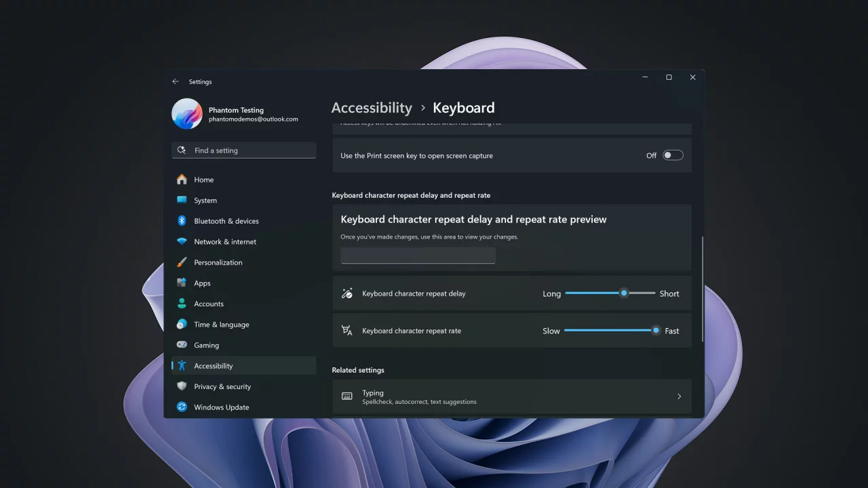This screenshot has width=868, height=488.
Task: Click the user profile avatar picture
Action: 187,114
